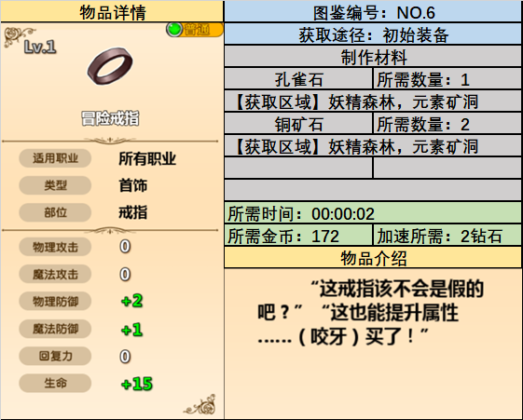
Task: Select the 物品介绍 header
Action: pyautogui.click(x=373, y=258)
